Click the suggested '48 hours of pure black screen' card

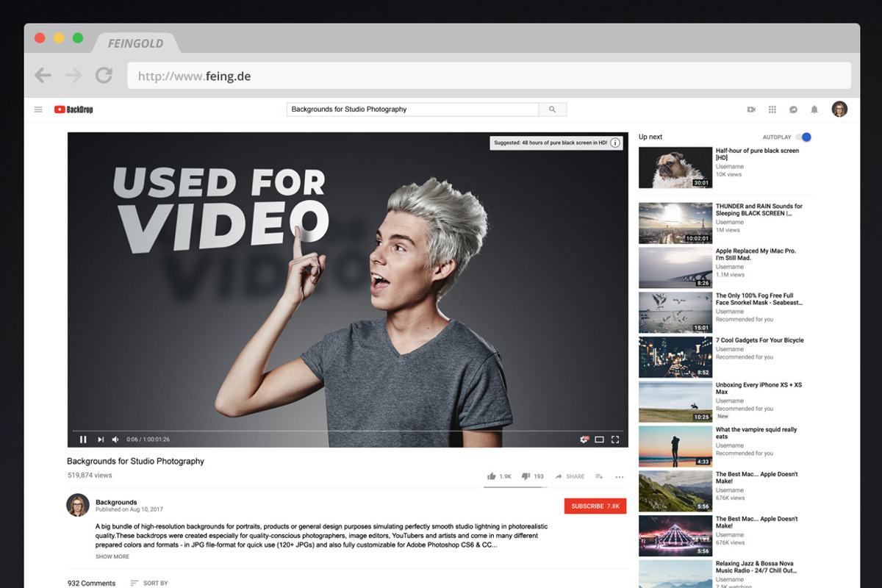[556, 143]
